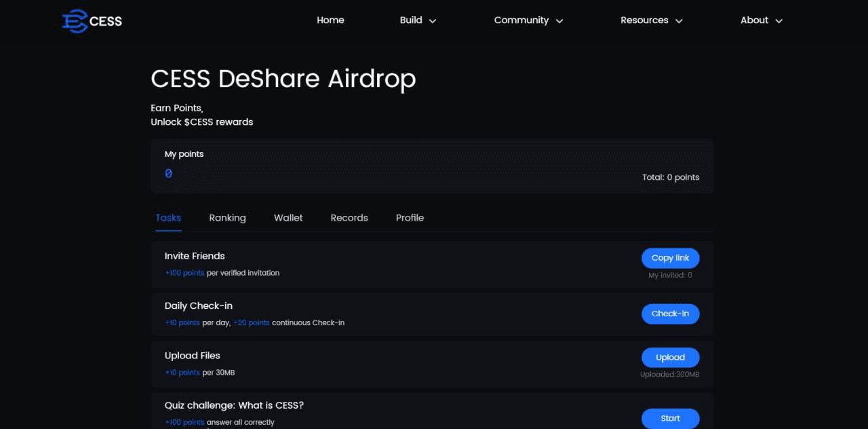This screenshot has width=868, height=429.
Task: Click '+10 points' under Upload Files
Action: click(182, 373)
